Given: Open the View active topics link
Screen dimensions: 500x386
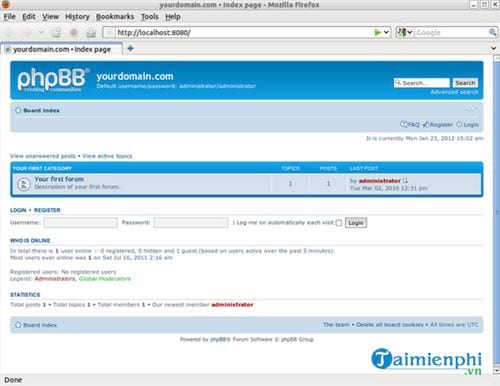Looking at the screenshot, I should [107, 156].
